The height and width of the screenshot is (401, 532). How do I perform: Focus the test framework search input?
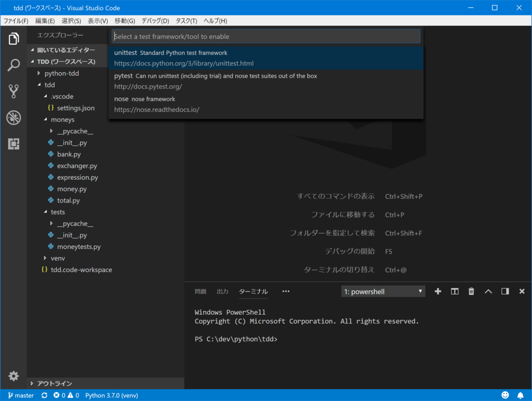tap(265, 36)
